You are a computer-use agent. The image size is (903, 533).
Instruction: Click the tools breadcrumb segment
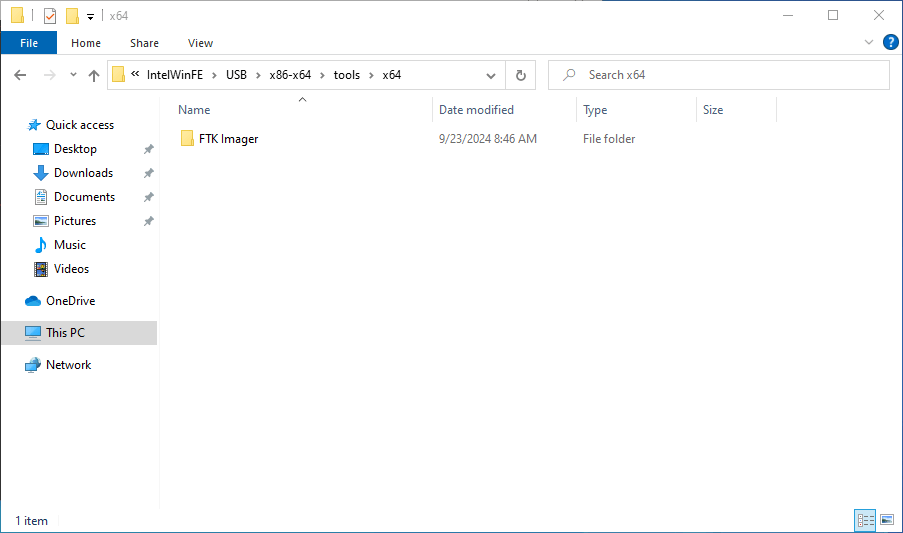[347, 75]
